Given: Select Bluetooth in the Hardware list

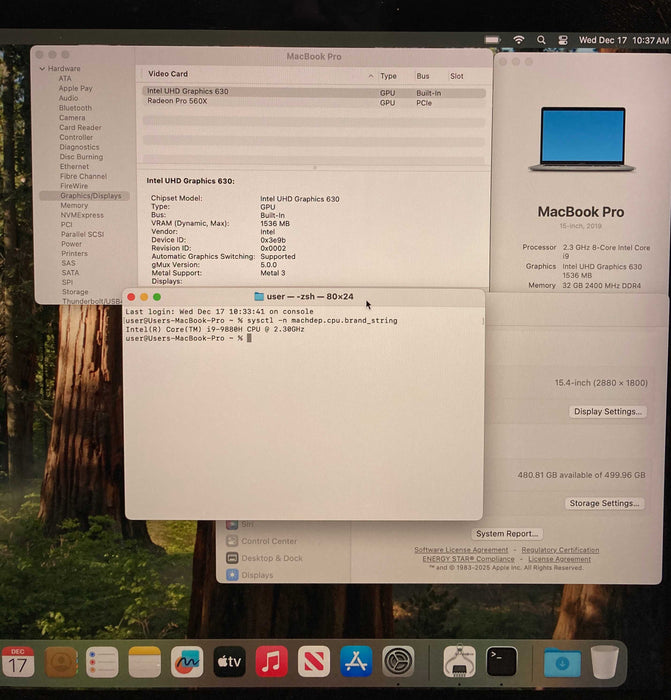Looking at the screenshot, I should (75, 108).
